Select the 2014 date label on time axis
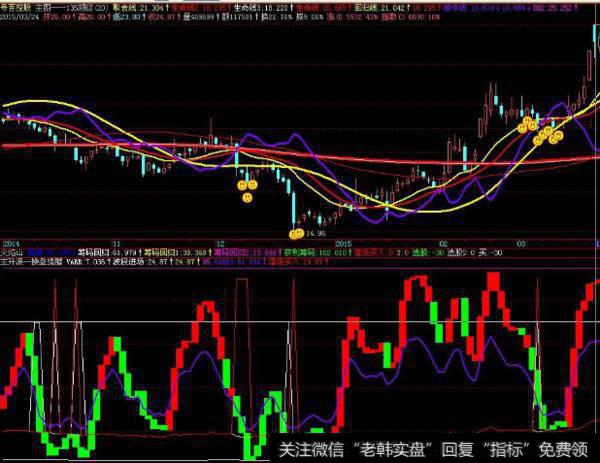The image size is (600, 463). pyautogui.click(x=10, y=242)
